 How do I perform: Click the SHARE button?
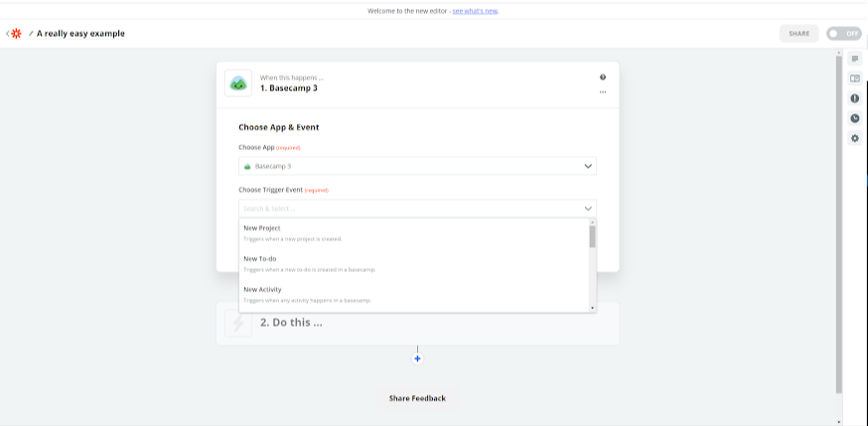(x=798, y=34)
